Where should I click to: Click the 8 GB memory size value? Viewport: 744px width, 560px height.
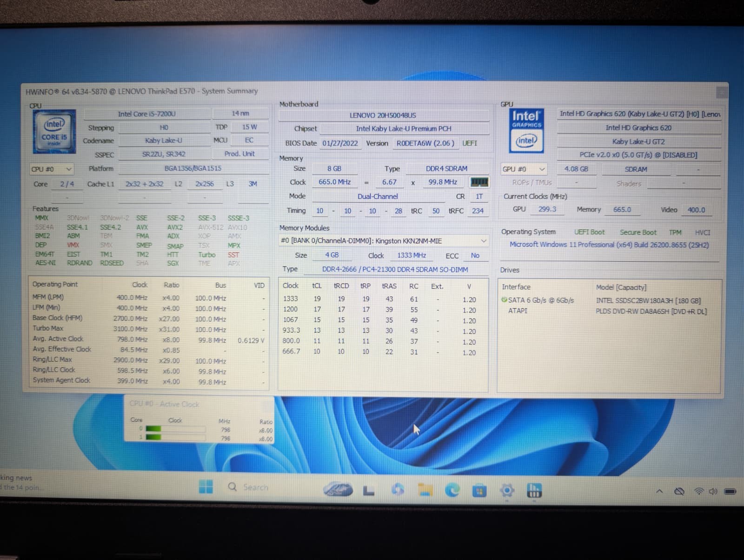[334, 169]
